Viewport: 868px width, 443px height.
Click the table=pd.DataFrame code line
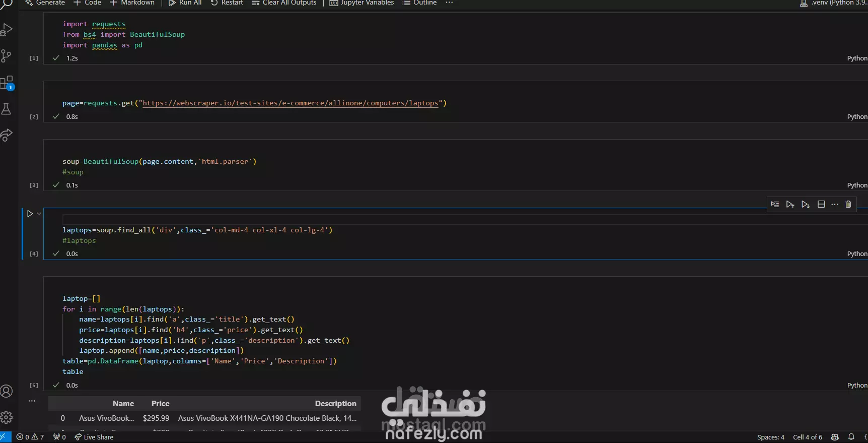point(199,361)
